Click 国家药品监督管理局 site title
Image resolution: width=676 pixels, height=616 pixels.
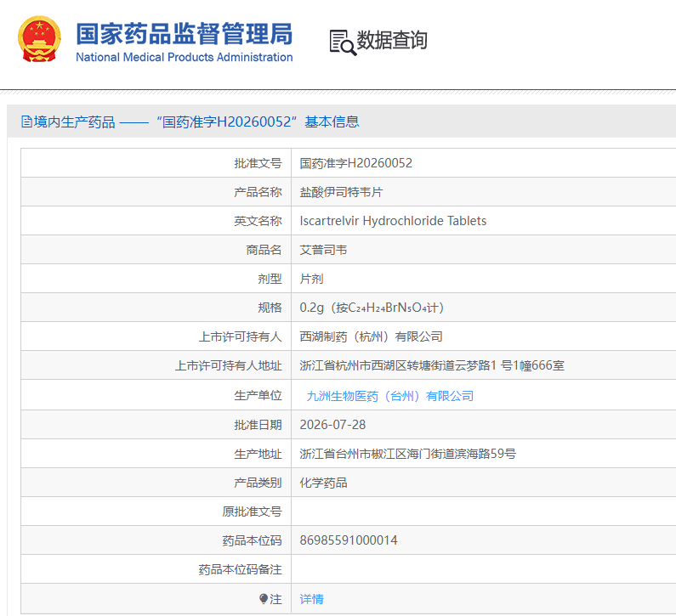click(x=185, y=34)
